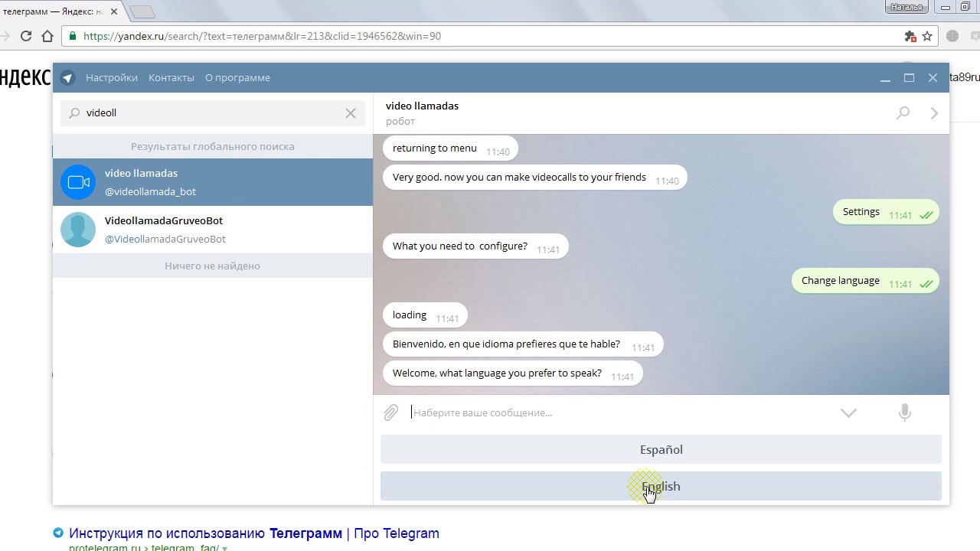The height and width of the screenshot is (551, 980).
Task: Clear the videoll search text
Action: point(351,113)
